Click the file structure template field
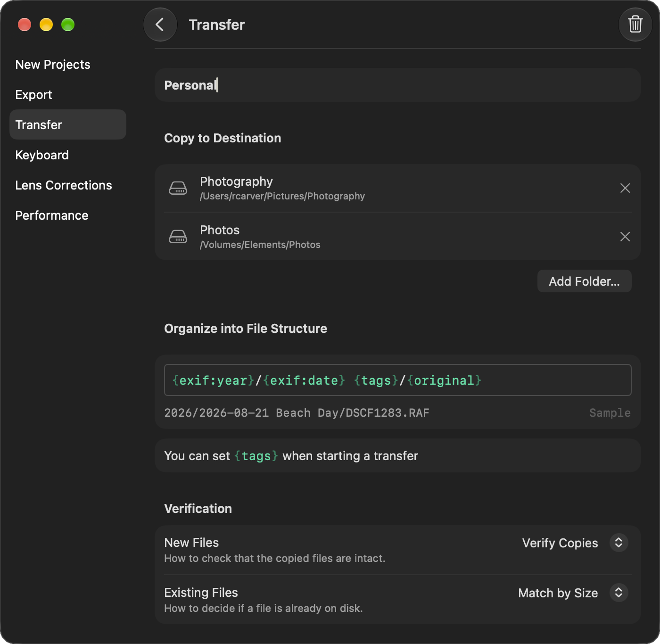Screen dimensions: 660x644 click(397, 380)
